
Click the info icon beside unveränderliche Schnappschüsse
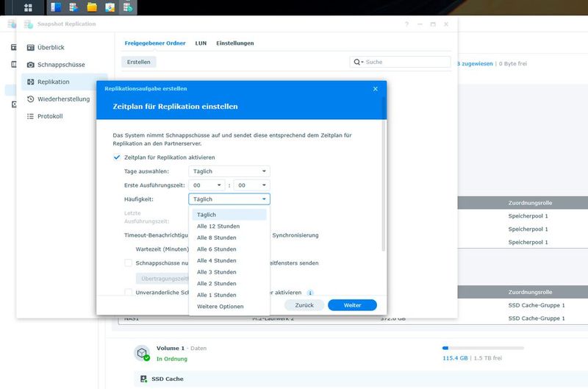coord(310,292)
